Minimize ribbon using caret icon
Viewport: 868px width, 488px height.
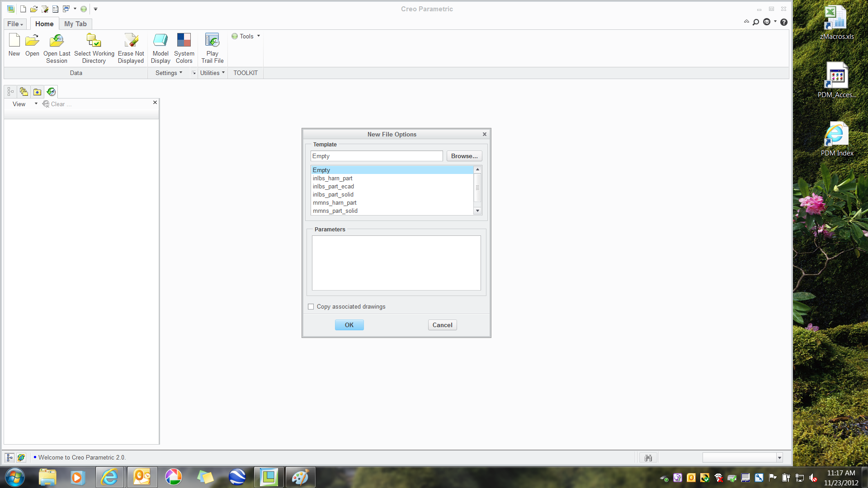746,21
